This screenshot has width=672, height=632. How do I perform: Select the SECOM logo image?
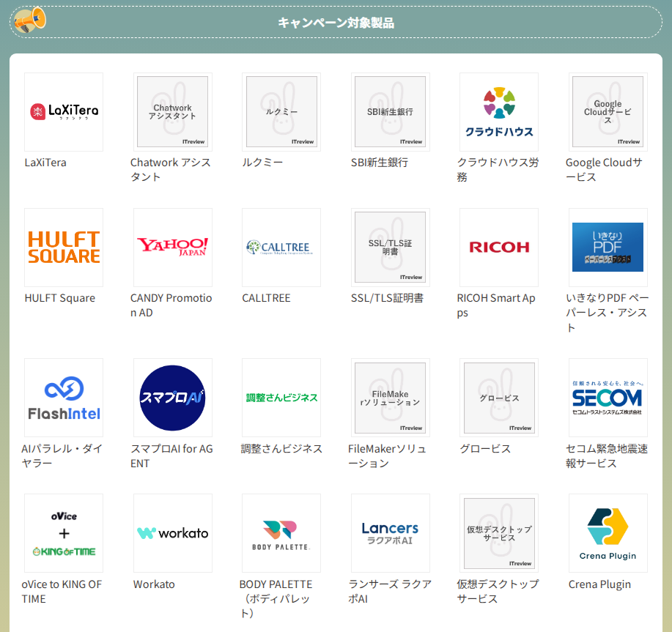pos(608,398)
